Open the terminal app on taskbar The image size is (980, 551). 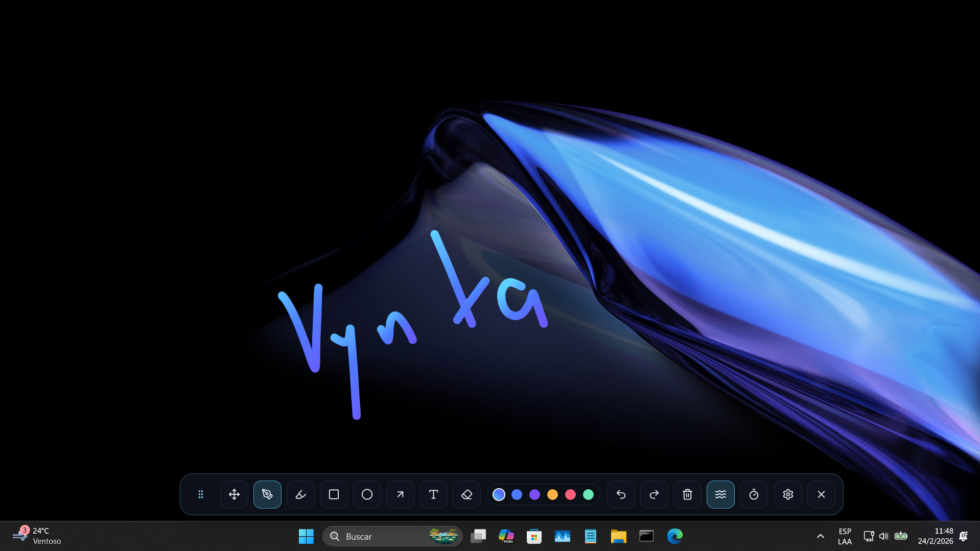pyautogui.click(x=647, y=536)
